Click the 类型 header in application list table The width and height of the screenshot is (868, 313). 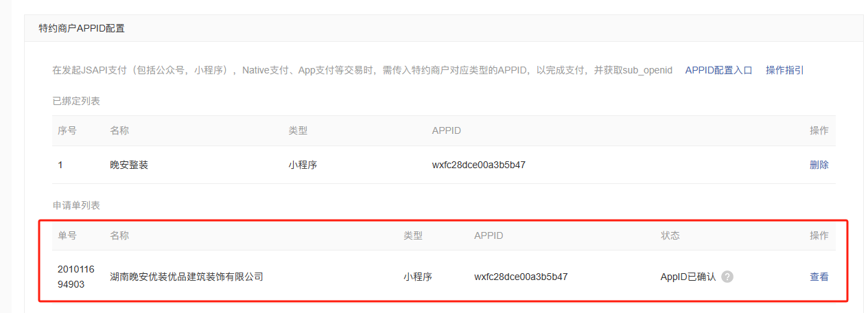pos(413,235)
